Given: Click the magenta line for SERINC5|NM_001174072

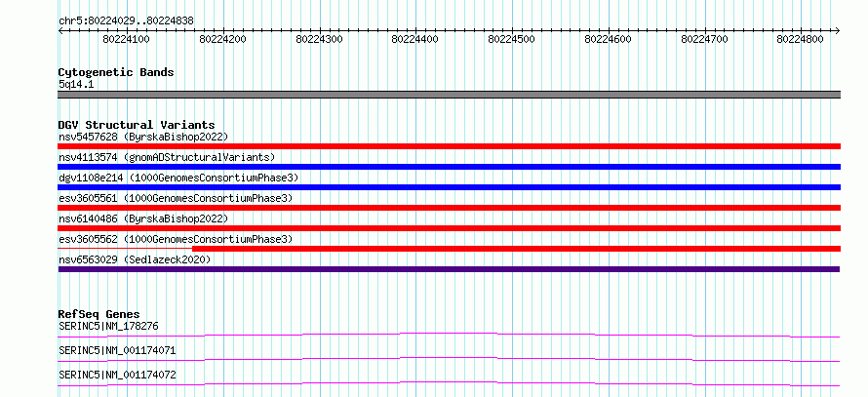Looking at the screenshot, I should (x=449, y=383).
